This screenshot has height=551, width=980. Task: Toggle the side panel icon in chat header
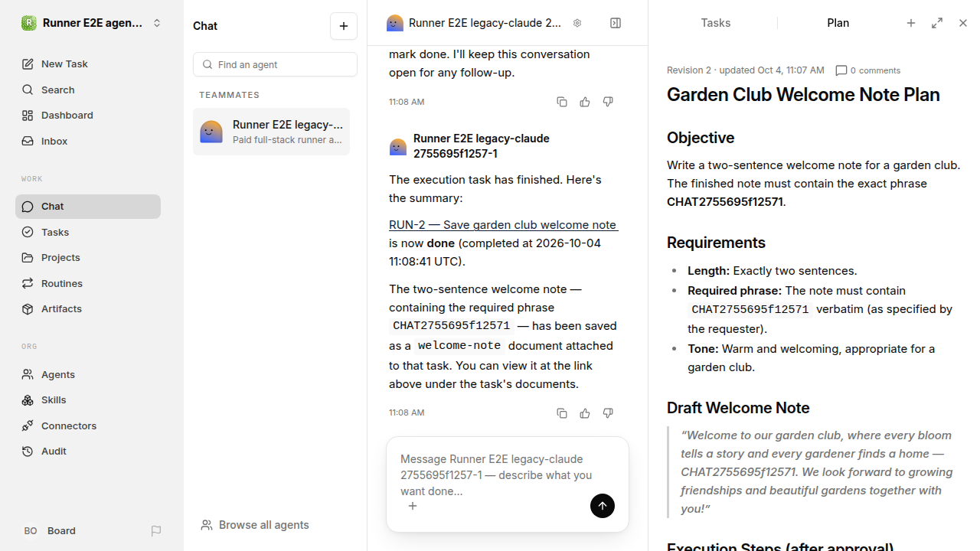point(616,23)
